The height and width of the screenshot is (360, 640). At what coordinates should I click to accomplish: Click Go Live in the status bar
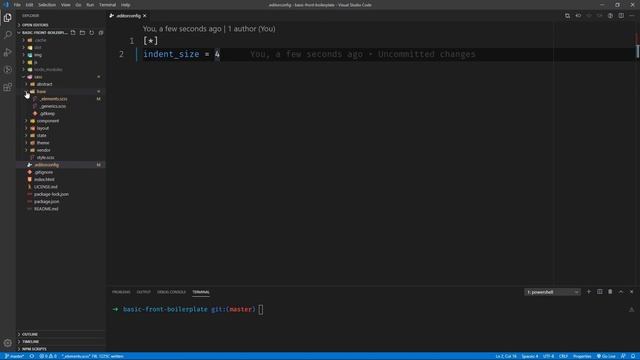(x=606, y=356)
